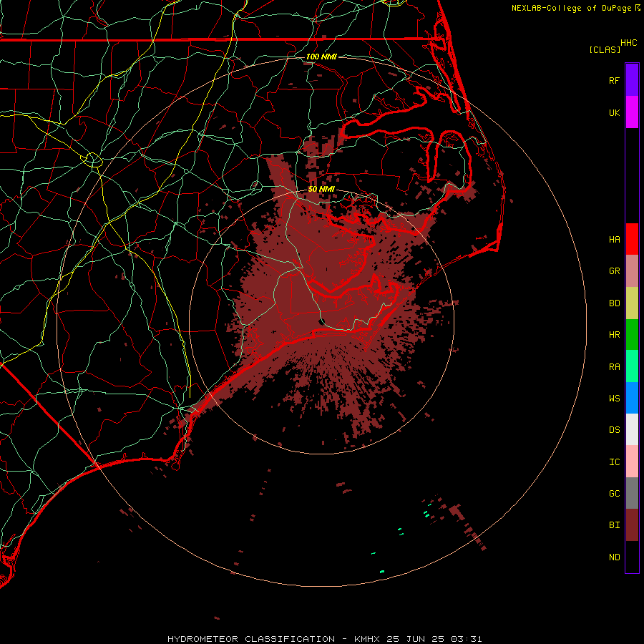The image size is (644, 644).
Task: Click the RF purple legend swatch
Action: tap(632, 80)
